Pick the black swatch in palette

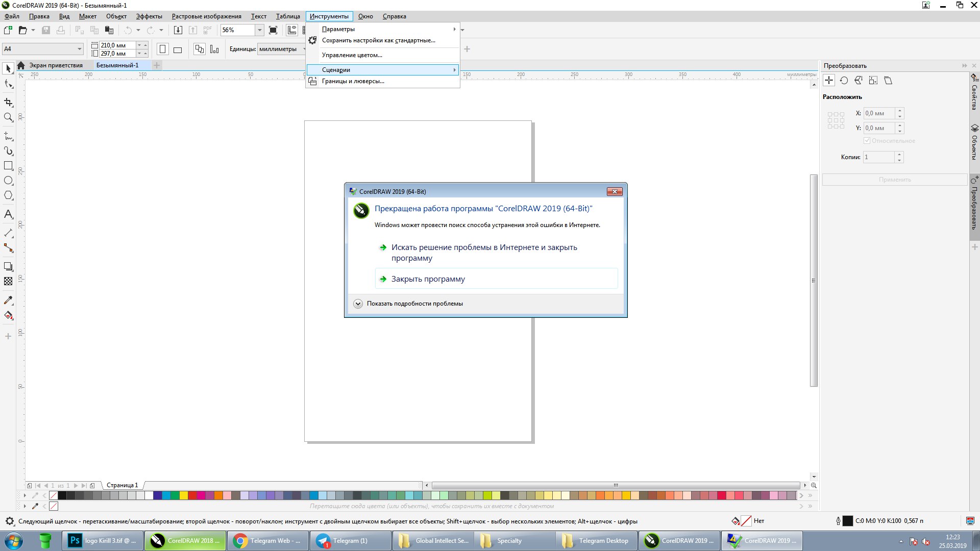(62, 495)
